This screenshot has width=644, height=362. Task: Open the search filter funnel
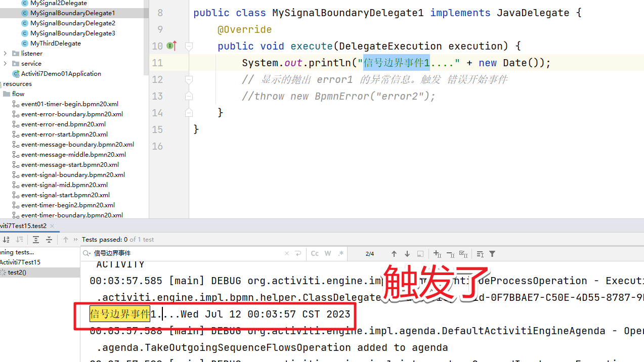[492, 254]
